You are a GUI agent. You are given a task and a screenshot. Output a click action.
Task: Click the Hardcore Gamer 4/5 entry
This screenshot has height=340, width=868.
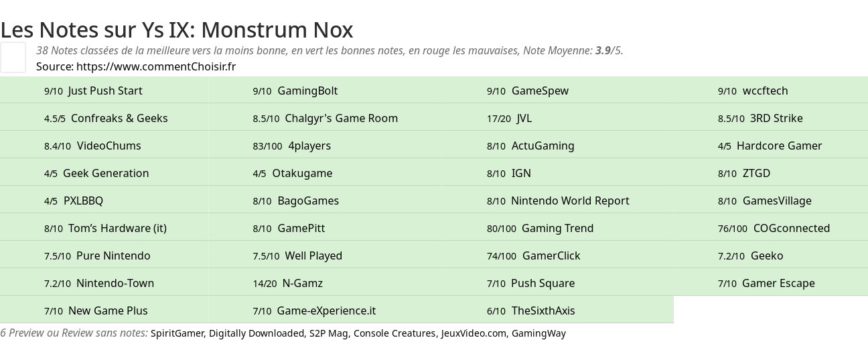[x=779, y=146]
